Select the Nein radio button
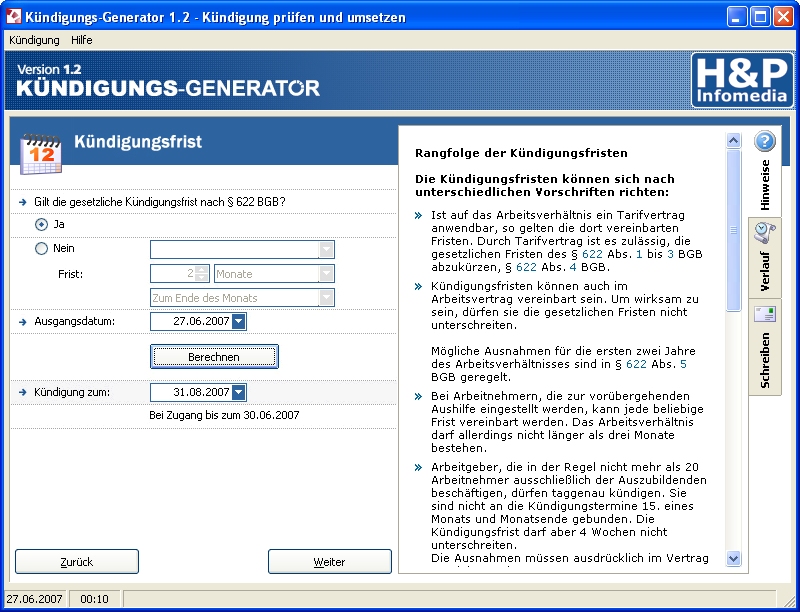The height and width of the screenshot is (612, 800). coord(41,249)
